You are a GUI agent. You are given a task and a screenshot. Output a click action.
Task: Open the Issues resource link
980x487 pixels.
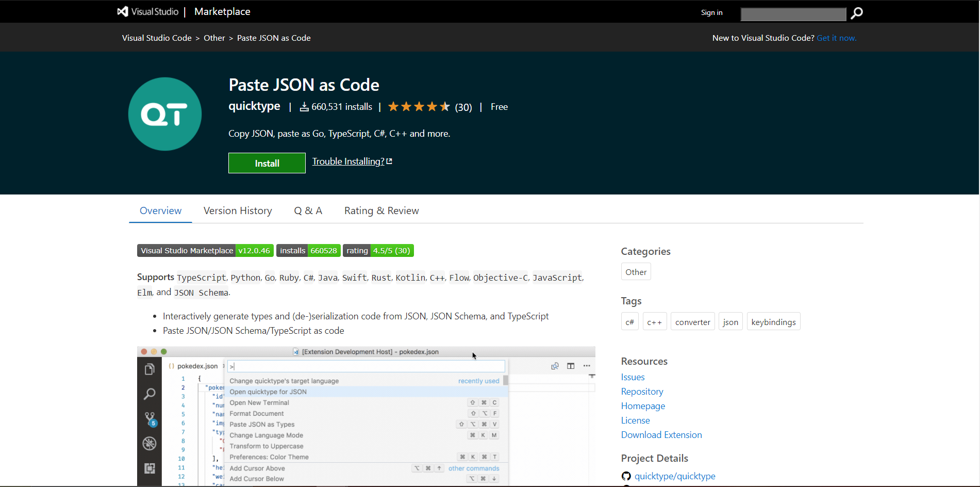(633, 377)
